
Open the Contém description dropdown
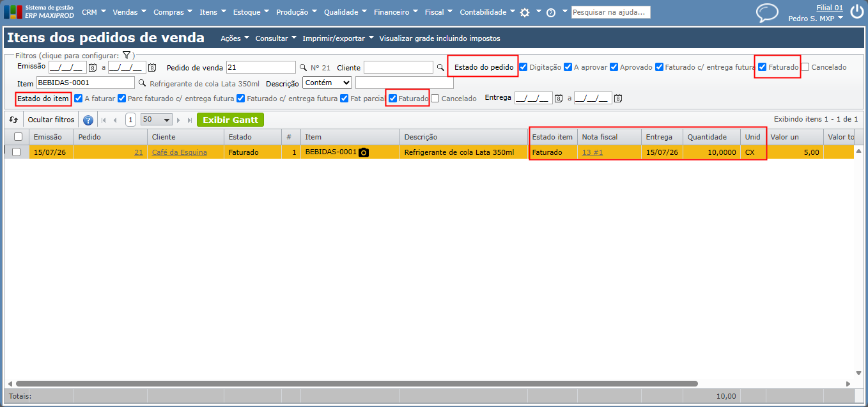point(327,83)
